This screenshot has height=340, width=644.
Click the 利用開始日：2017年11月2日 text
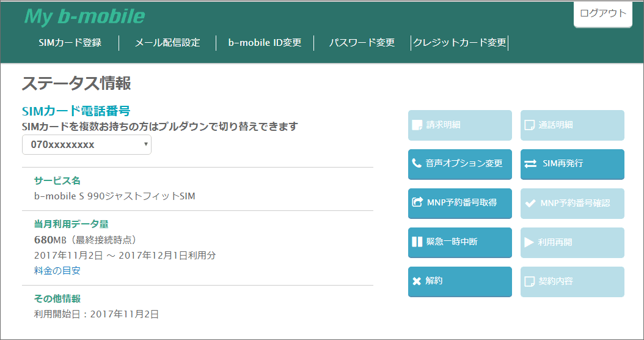97,314
